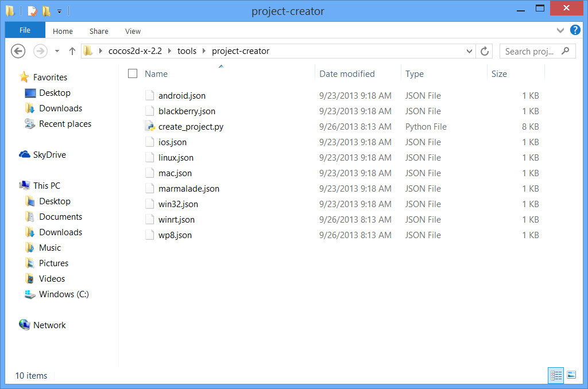Select This PC in navigation pane
588x389 pixels.
coord(47,185)
